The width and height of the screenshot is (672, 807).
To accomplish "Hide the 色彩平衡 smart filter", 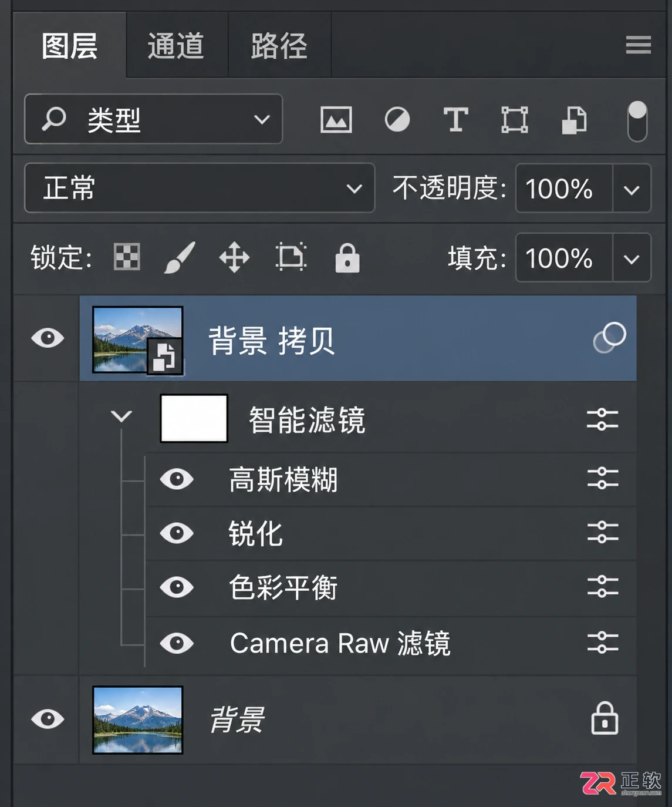I will [177, 587].
